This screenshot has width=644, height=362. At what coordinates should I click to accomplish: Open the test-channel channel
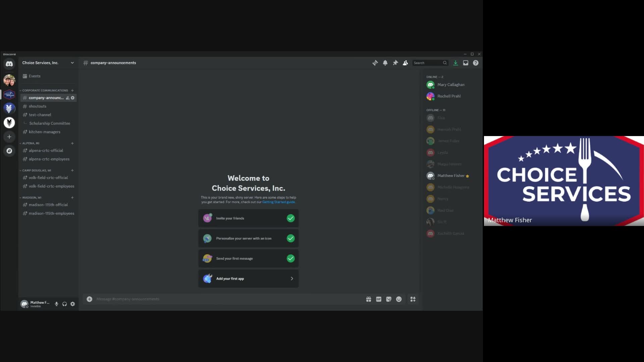48,115
